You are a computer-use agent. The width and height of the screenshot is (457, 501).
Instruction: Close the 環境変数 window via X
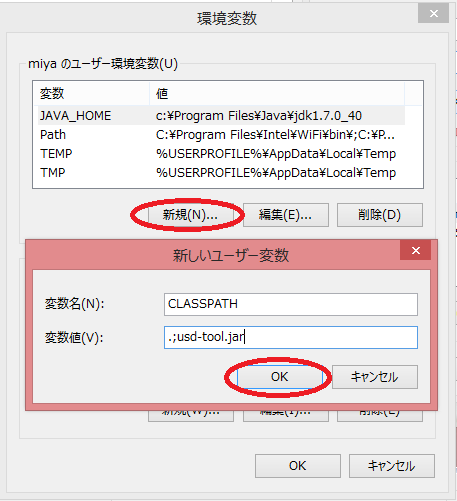[434, 14]
